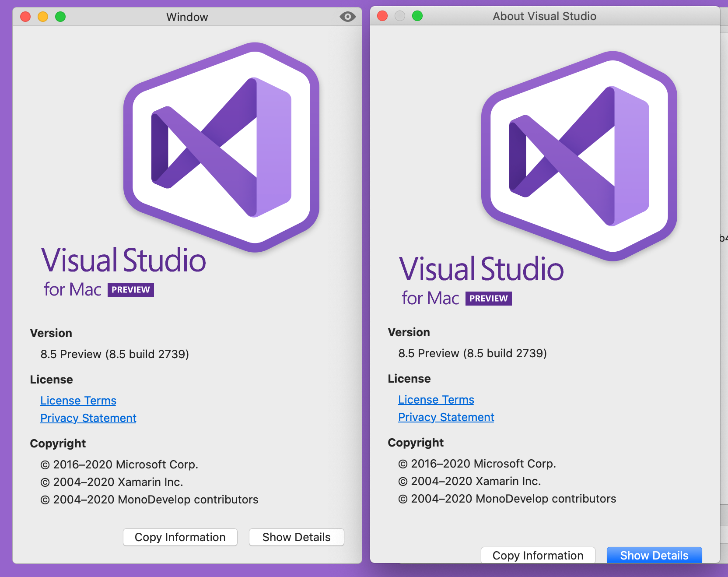
Task: Click the 'Copyright' heading in Window dialog
Action: [x=58, y=443]
